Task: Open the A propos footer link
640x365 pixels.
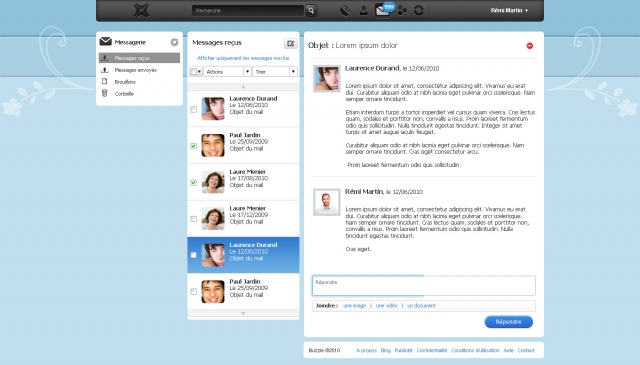Action: (x=366, y=350)
